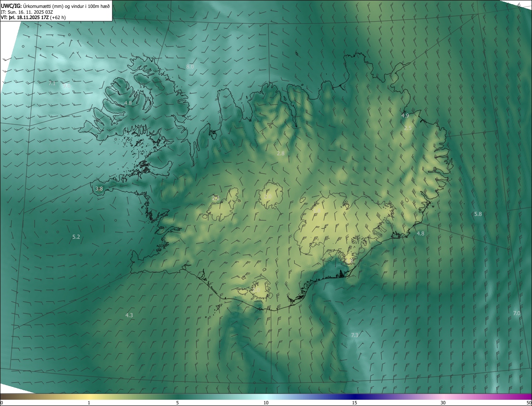This screenshot has width=532, height=406.
Task: Click the 8.0 value label on the map
Action: click(x=190, y=66)
